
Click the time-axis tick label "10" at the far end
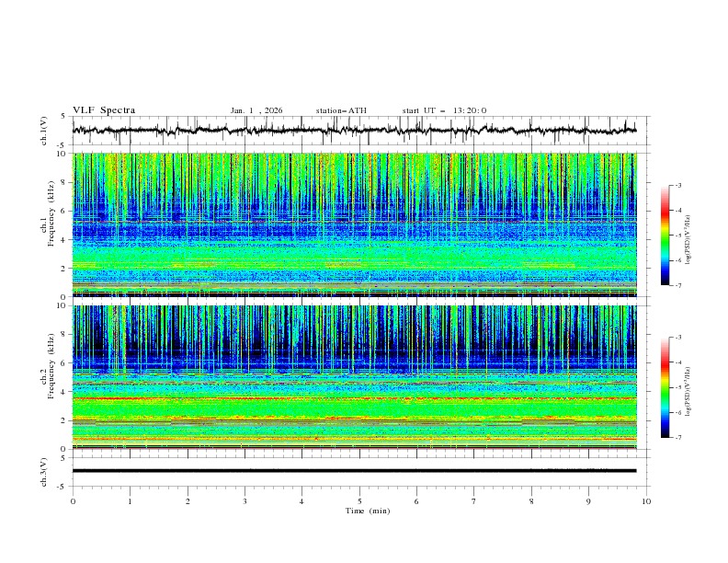click(x=646, y=501)
